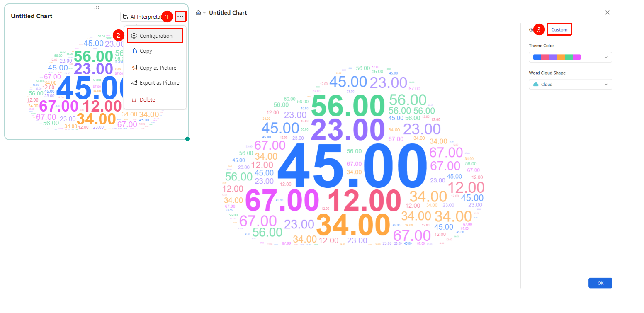This screenshot has height=313, width=644.
Task: Click the Untitled Chart title on the chart card
Action: [32, 16]
